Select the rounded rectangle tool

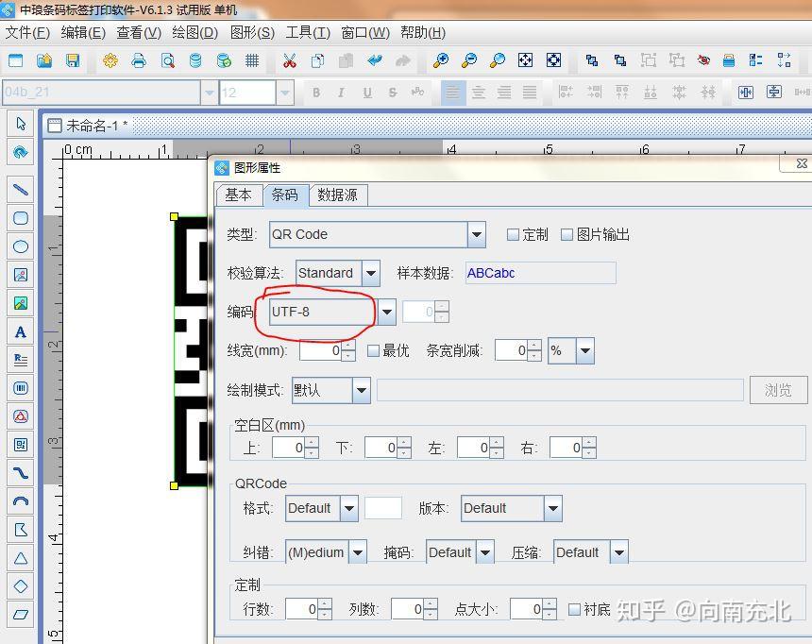[x=21, y=218]
